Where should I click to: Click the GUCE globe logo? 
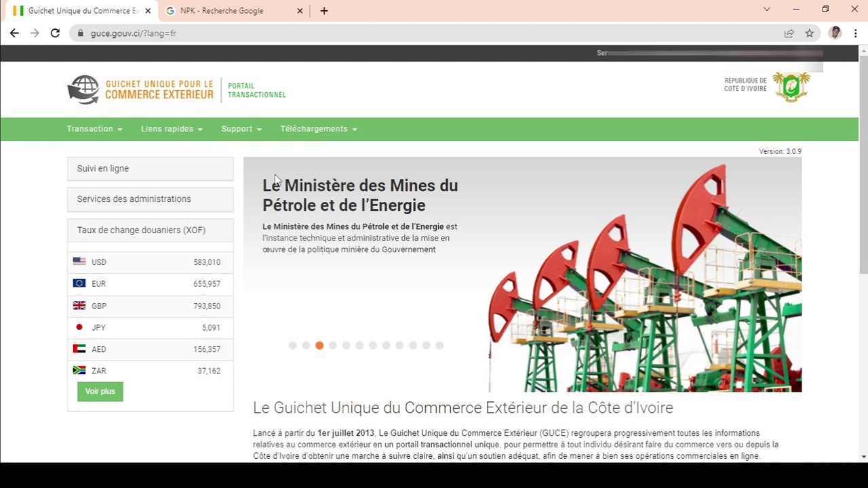[83, 89]
